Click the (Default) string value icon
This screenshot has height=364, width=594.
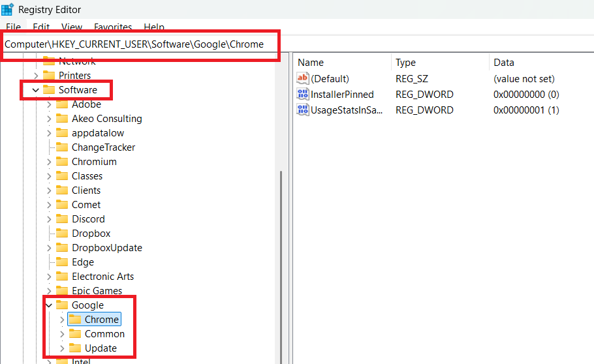303,78
